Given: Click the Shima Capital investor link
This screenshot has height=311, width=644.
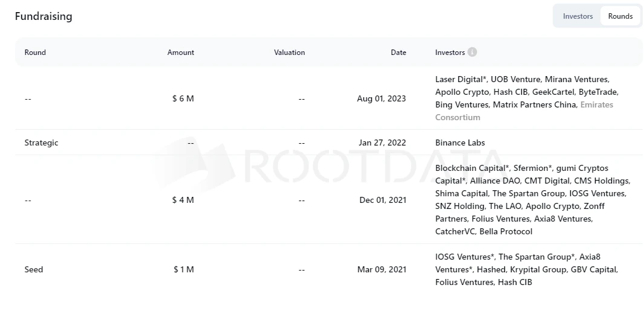Looking at the screenshot, I should pyautogui.click(x=461, y=193).
